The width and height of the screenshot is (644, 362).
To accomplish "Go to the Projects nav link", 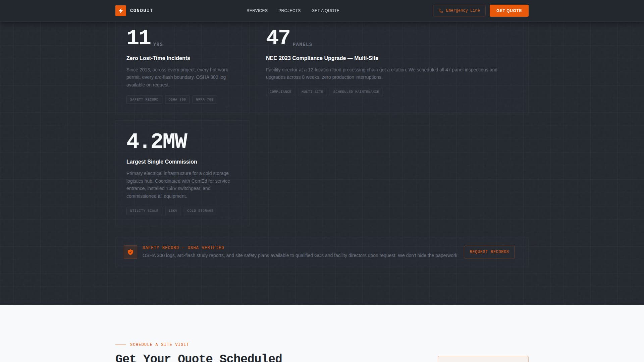I will point(289,11).
